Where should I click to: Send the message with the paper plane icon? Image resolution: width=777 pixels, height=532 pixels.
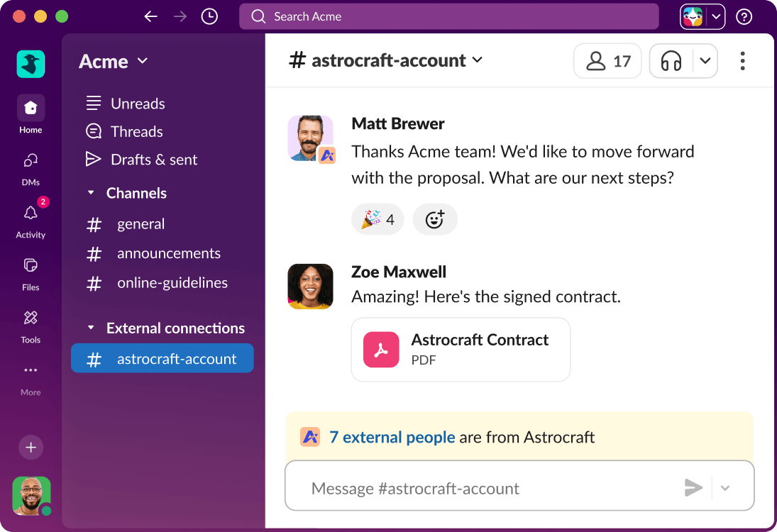click(x=693, y=487)
